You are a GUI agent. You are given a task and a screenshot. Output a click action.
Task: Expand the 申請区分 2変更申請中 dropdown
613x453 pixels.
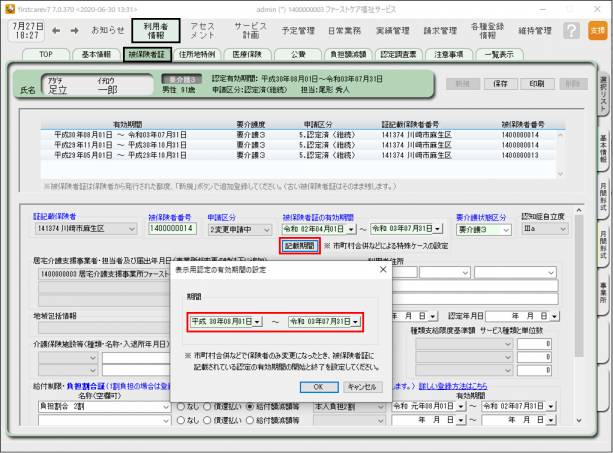click(x=267, y=229)
